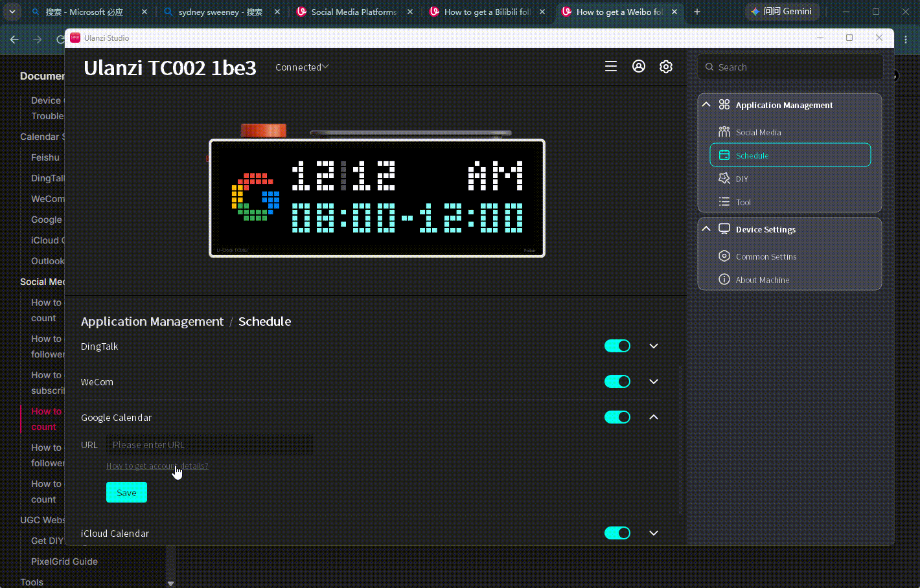Click the Ulanzi Studio app logo
The width and height of the screenshot is (920, 588).
[75, 38]
